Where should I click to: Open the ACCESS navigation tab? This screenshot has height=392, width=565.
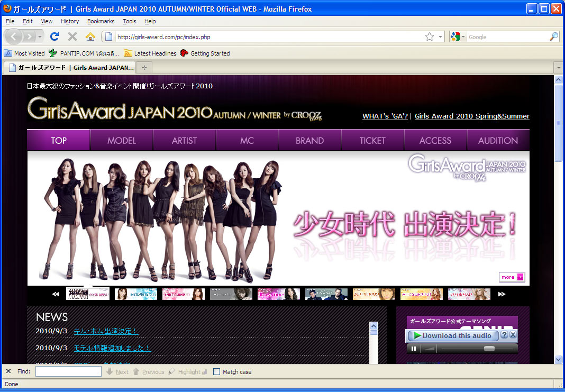coord(435,140)
